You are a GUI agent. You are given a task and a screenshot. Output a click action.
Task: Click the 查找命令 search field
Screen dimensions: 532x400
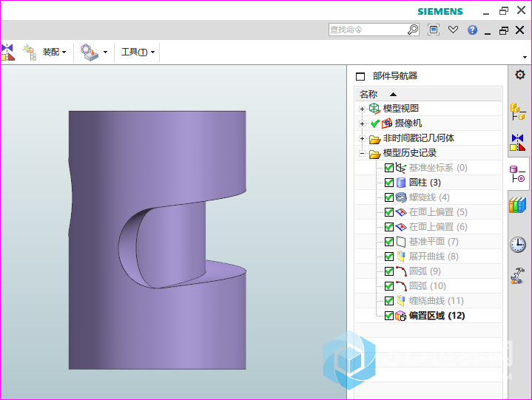[368, 30]
